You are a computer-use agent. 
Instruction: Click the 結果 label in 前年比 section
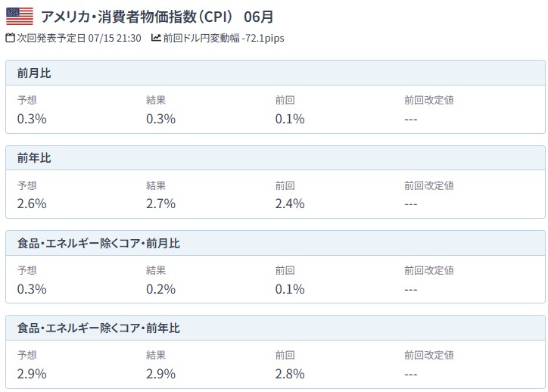point(156,185)
